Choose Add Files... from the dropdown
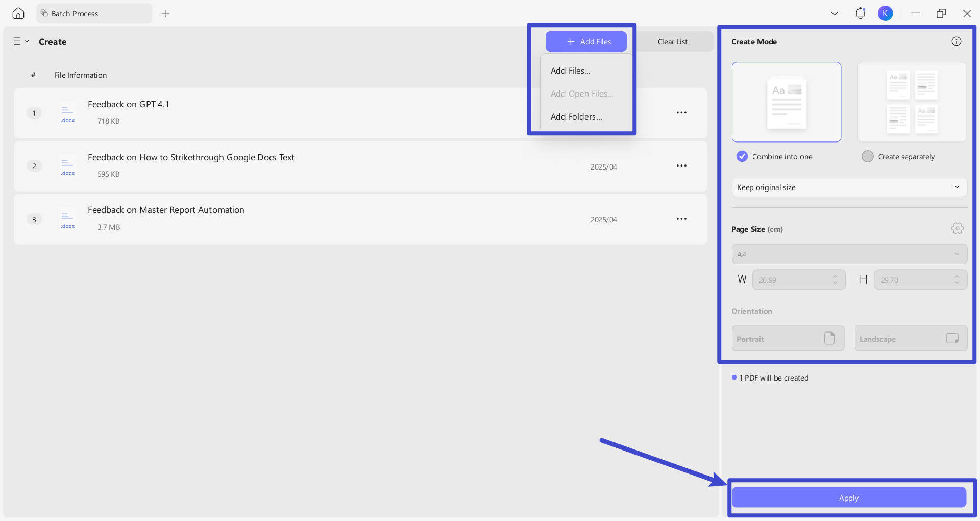The height and width of the screenshot is (521, 980). click(570, 70)
